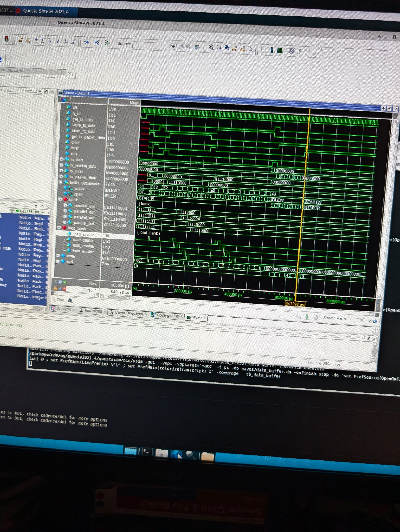The width and height of the screenshot is (400, 532).
Task: Click the zoom between cursors icon
Action: coord(242,49)
